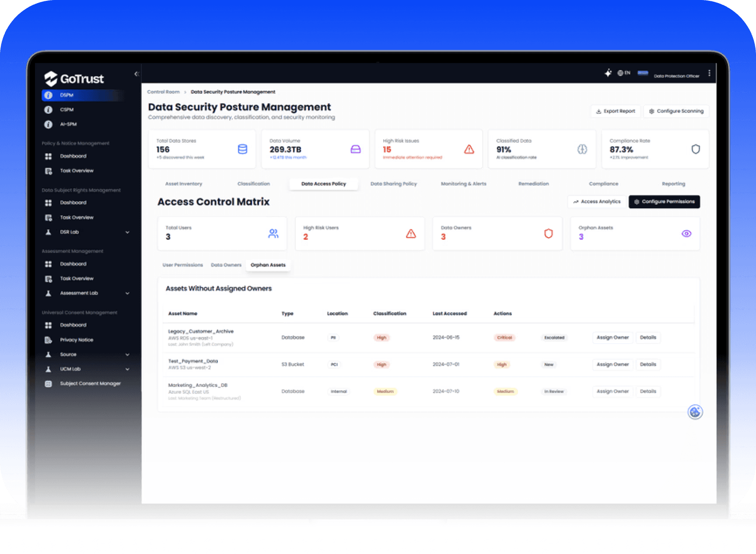Switch to the Monitoring & Alerts tab

coord(464,184)
